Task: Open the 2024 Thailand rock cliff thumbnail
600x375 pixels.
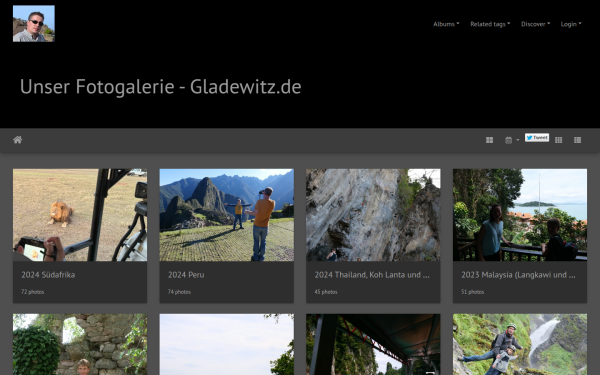Action: [x=373, y=215]
